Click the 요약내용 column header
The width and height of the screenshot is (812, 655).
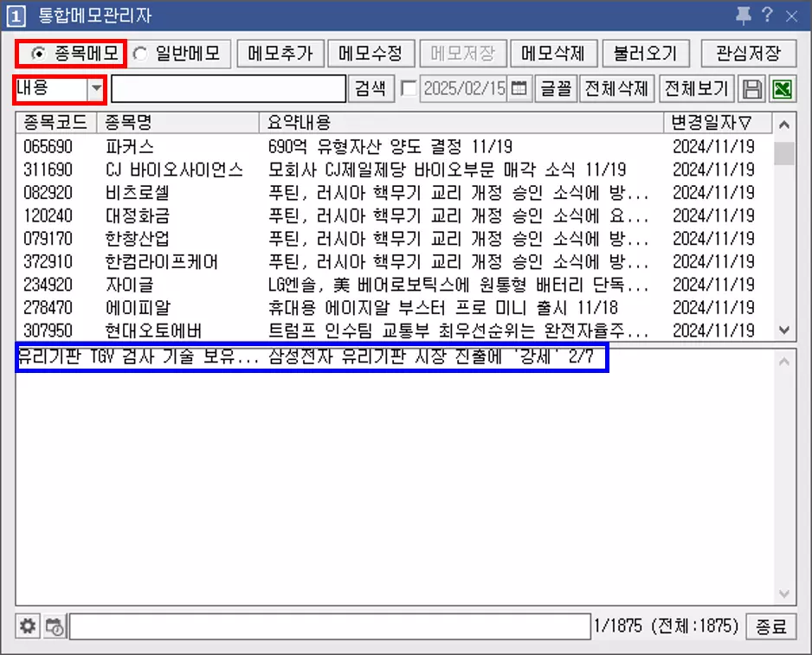pyautogui.click(x=461, y=122)
